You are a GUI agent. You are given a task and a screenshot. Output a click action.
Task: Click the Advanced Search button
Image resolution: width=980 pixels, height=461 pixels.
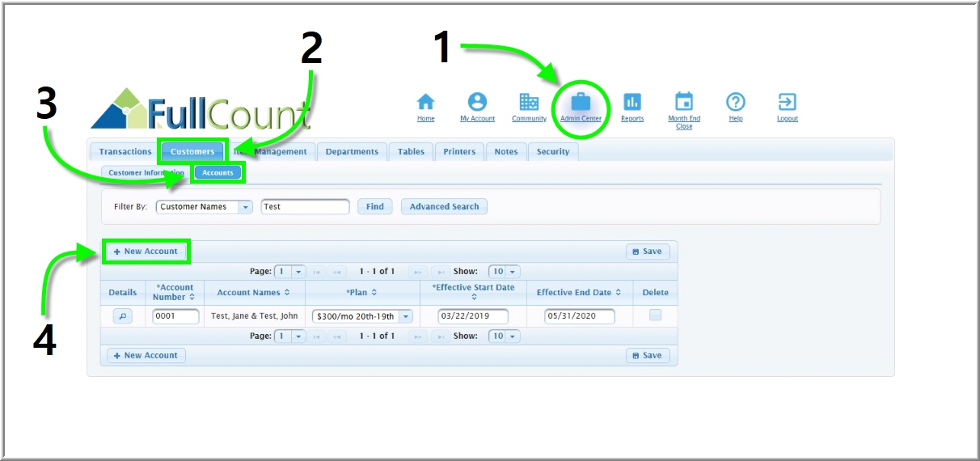pyautogui.click(x=444, y=207)
